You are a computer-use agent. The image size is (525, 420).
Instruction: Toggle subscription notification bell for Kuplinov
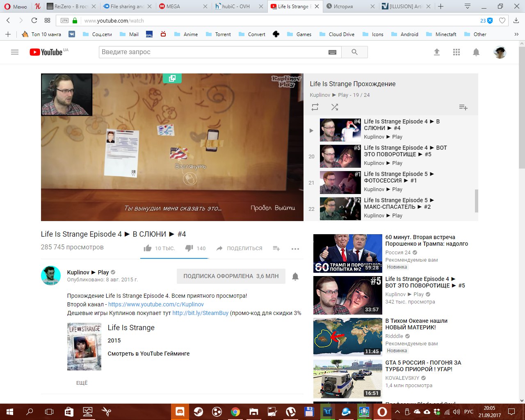(295, 276)
